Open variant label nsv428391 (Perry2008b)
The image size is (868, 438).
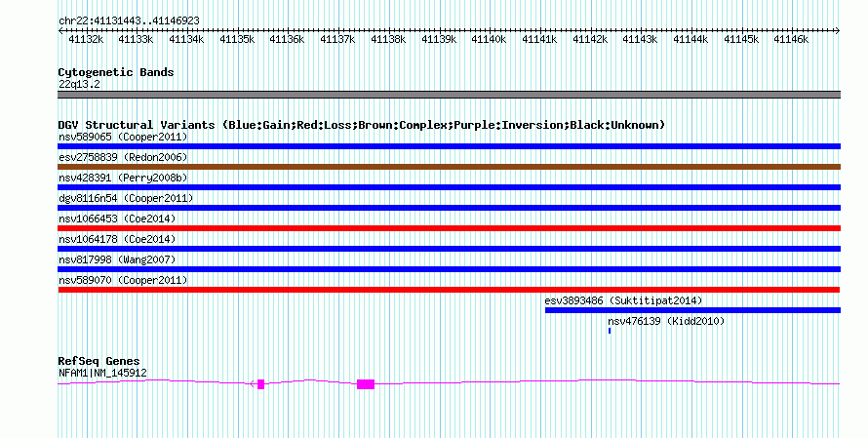coord(123,178)
